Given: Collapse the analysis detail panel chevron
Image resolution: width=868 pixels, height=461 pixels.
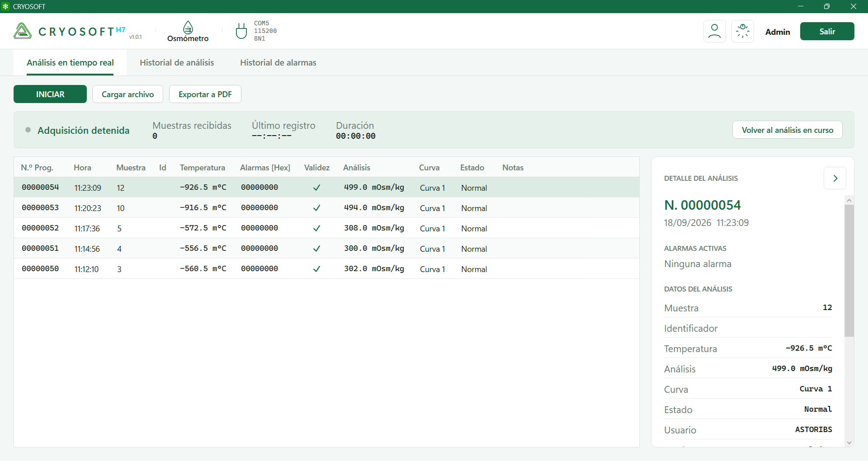Looking at the screenshot, I should click(835, 178).
